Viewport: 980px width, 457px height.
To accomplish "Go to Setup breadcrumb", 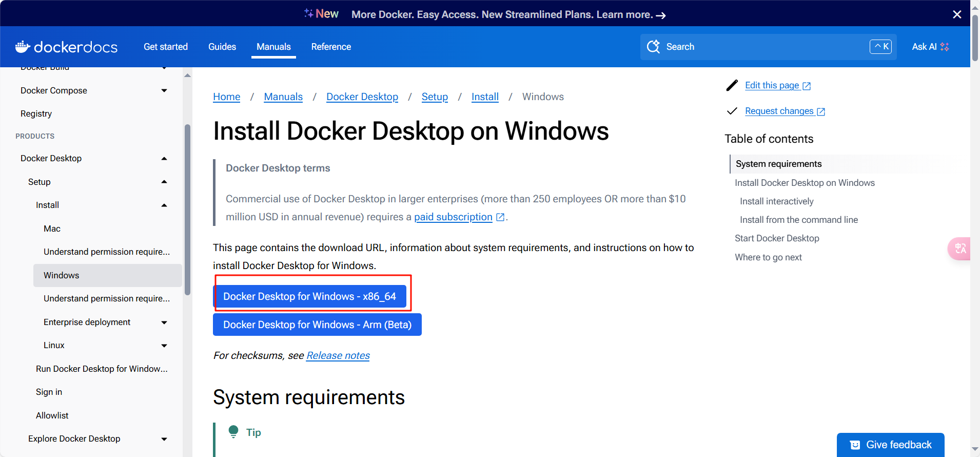I will coord(435,97).
